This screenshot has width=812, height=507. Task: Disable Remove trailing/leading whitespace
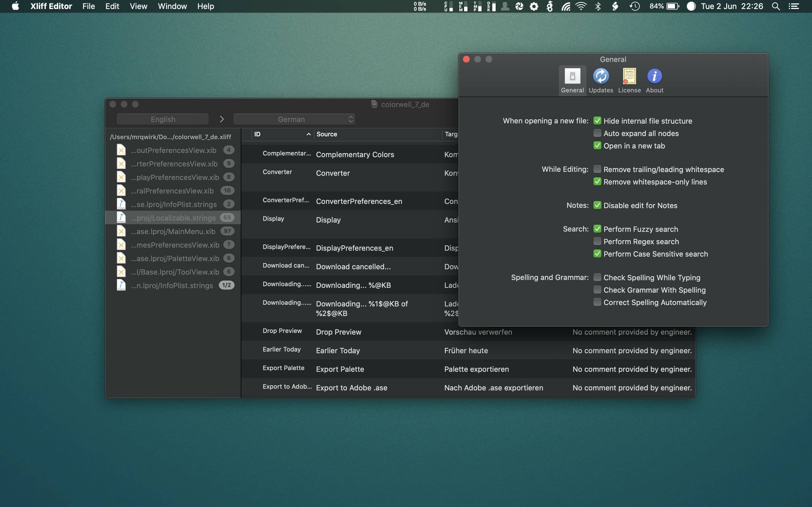tap(596, 169)
